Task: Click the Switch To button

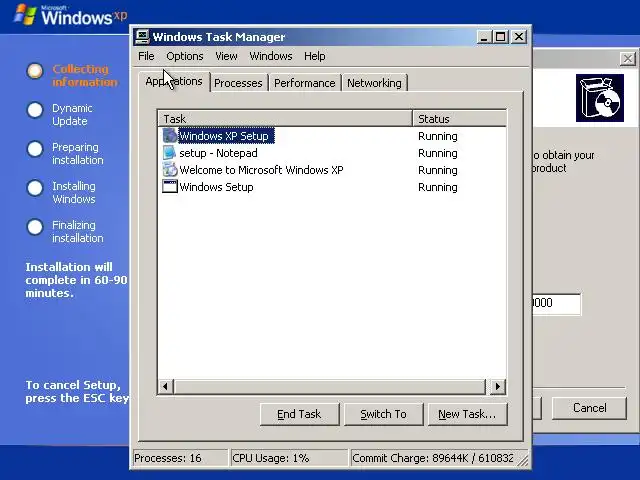Action: coord(383,414)
